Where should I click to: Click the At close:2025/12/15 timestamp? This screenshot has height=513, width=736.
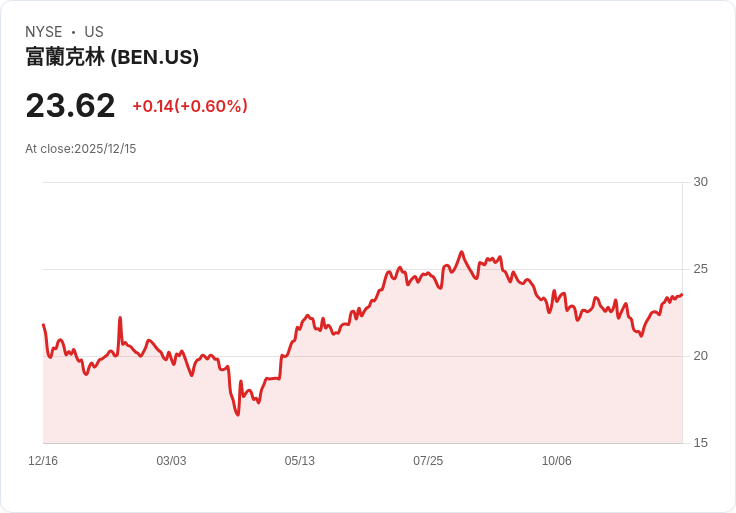81,149
